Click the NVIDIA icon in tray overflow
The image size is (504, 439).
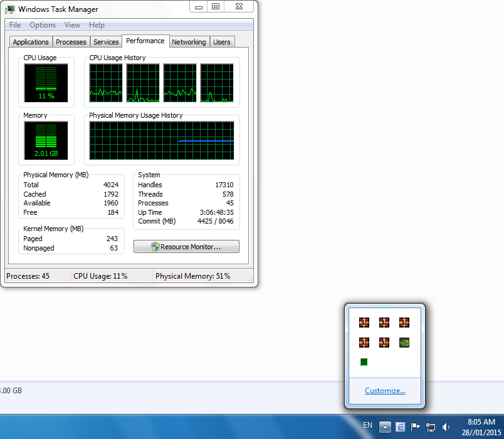404,343
